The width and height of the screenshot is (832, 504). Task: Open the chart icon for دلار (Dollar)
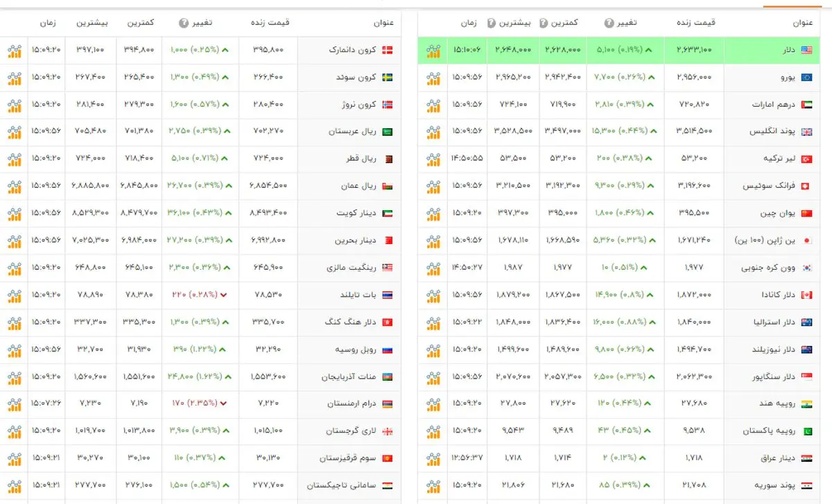point(433,51)
